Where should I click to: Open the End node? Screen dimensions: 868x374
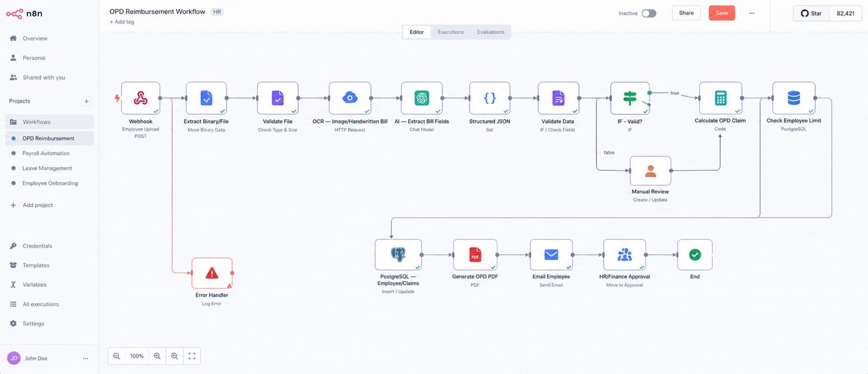pos(695,254)
